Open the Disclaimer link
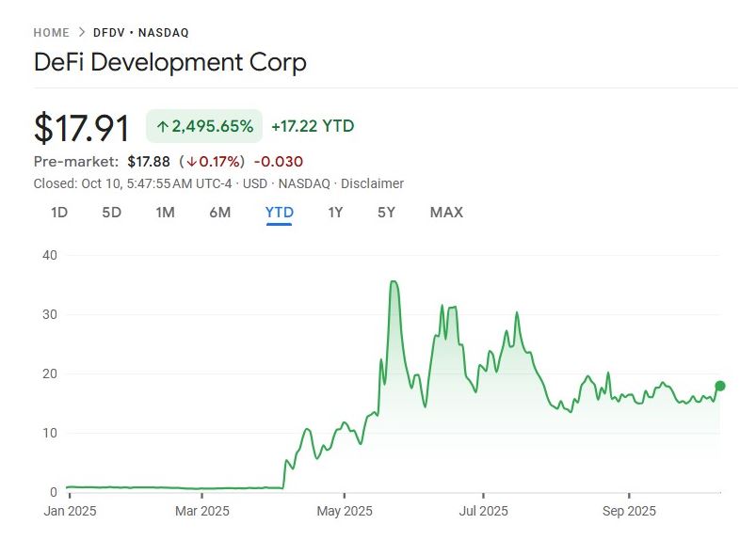Image resolution: width=756 pixels, height=540 pixels. (372, 183)
